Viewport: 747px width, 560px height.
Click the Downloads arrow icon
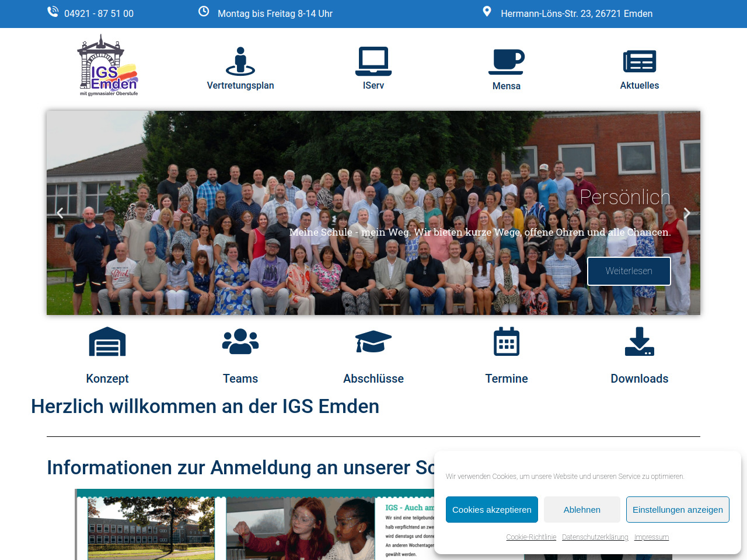[640, 342]
